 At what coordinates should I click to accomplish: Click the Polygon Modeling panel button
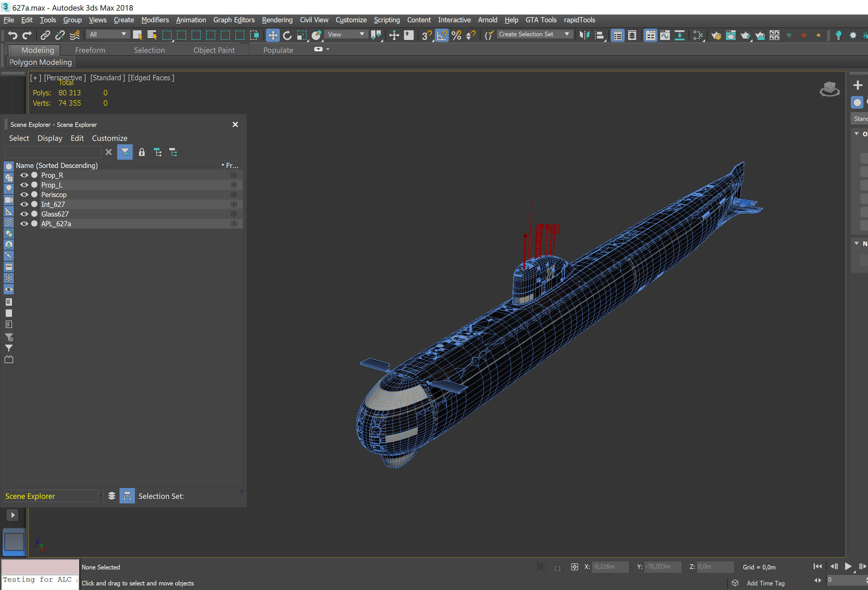(x=40, y=62)
